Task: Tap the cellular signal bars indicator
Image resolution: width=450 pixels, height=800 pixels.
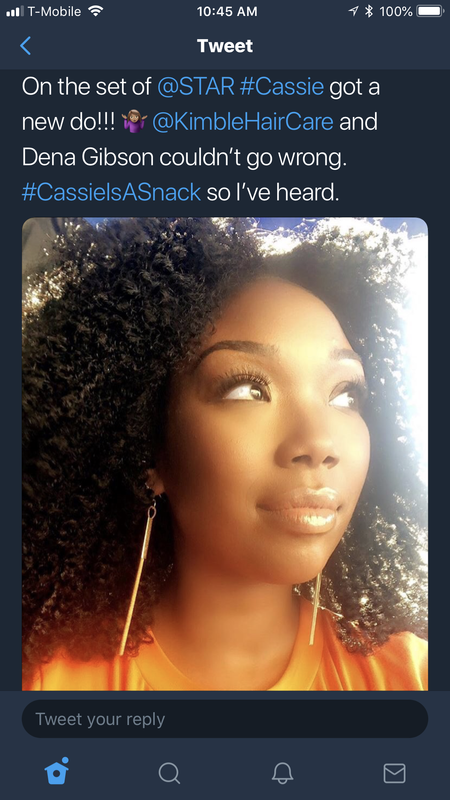Action: coord(13,11)
